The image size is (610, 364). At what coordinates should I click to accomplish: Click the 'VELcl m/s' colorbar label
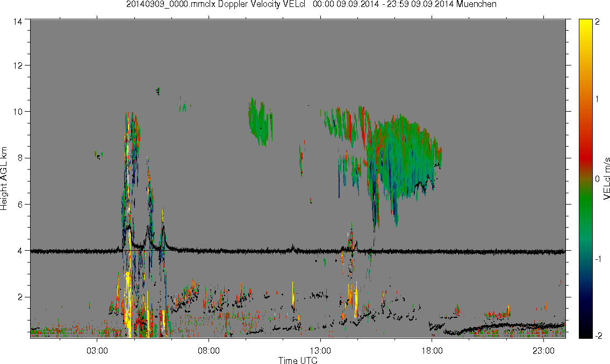click(x=606, y=179)
